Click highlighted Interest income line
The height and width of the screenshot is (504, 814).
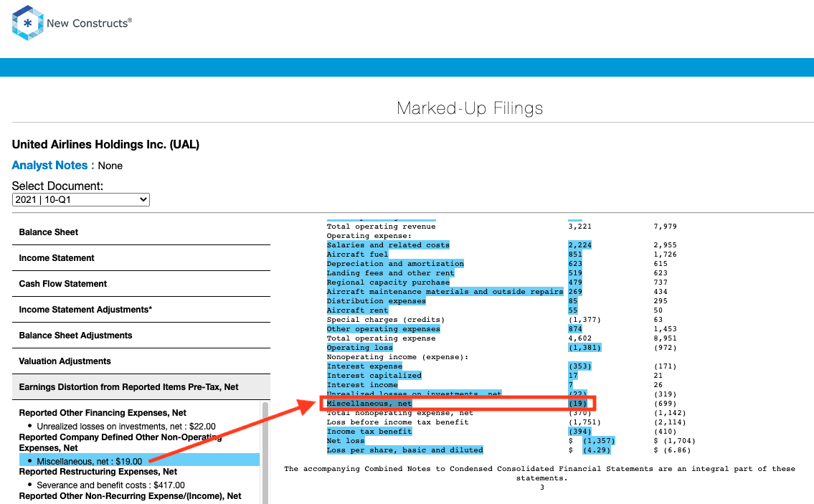coord(362,385)
